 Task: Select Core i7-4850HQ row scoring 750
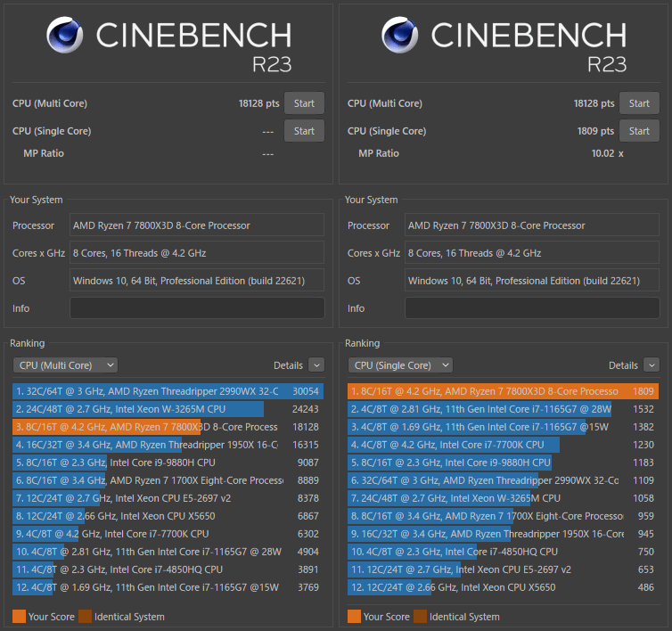(x=504, y=552)
